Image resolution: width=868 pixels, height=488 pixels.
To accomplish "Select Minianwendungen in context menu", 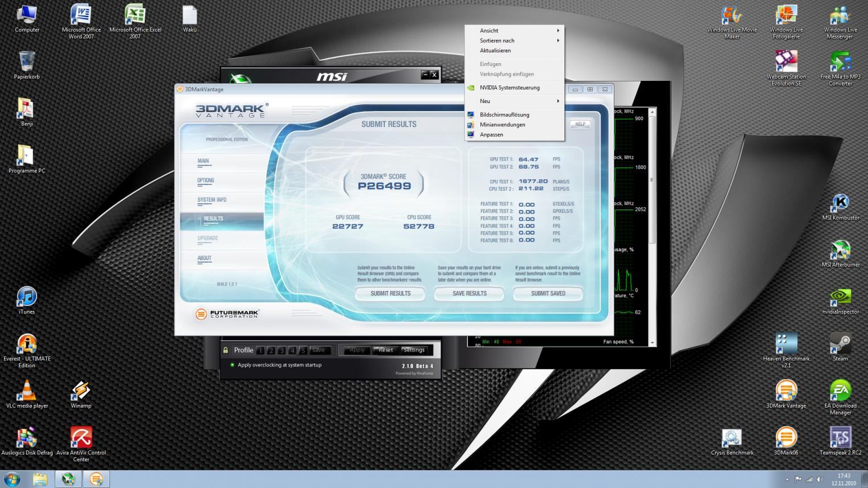I will point(515,125).
